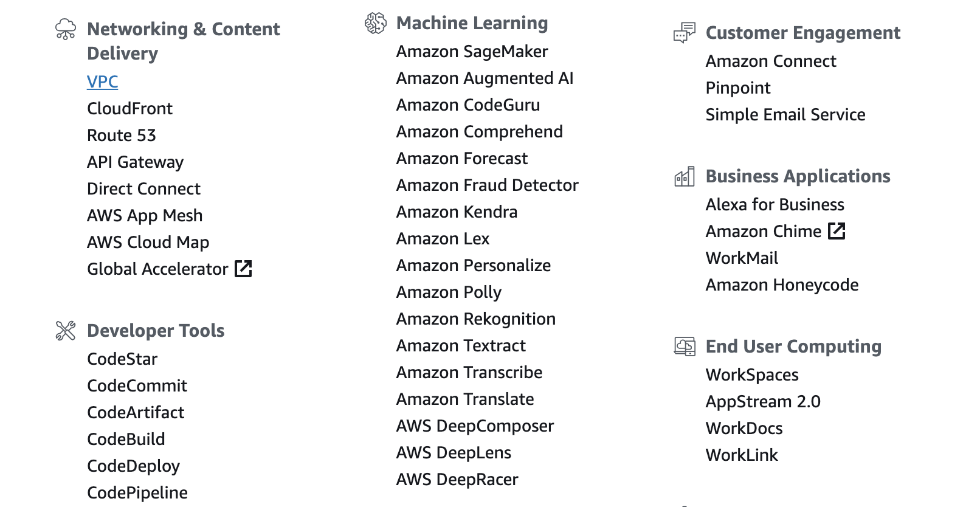
Task: Click the Networking & Content Delivery cloud icon
Action: [66, 29]
